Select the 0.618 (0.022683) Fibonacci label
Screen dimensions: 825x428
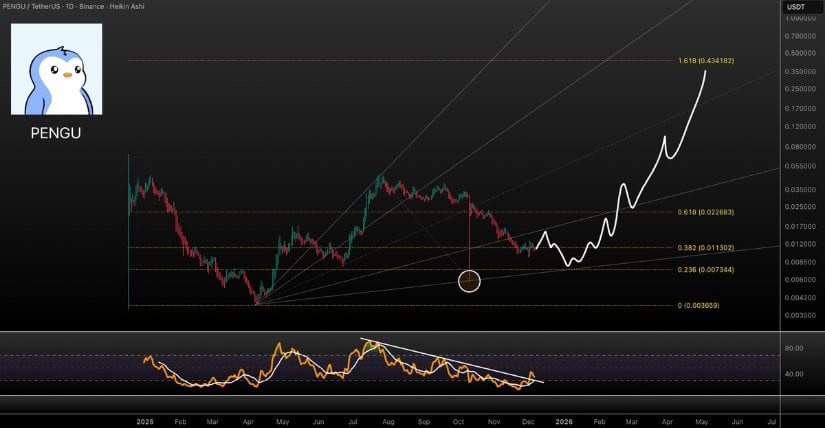click(x=706, y=212)
